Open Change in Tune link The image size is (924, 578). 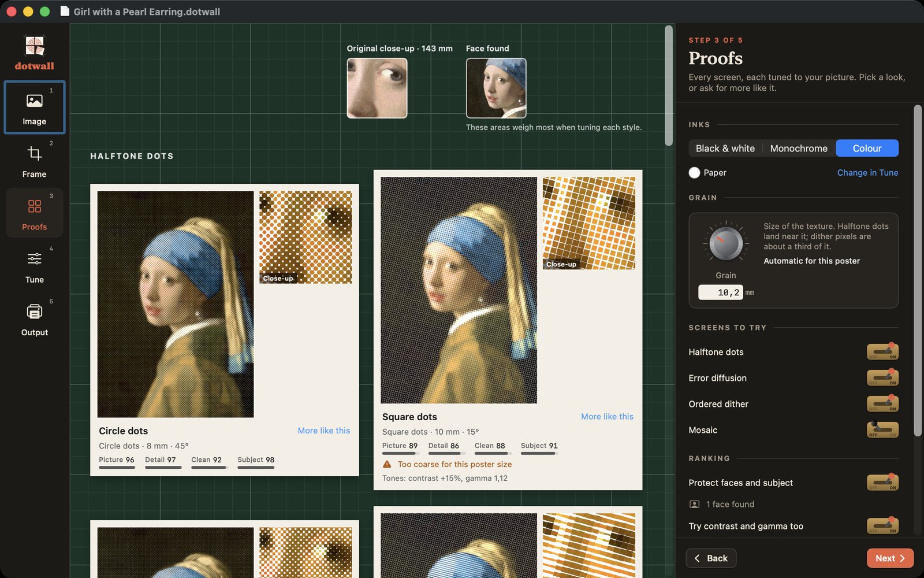coord(867,173)
